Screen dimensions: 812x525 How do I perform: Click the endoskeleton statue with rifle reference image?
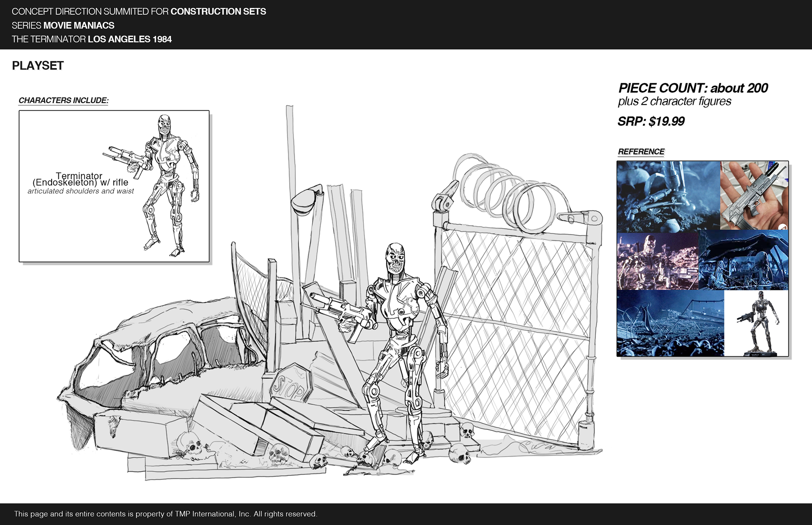pyautogui.click(x=756, y=323)
